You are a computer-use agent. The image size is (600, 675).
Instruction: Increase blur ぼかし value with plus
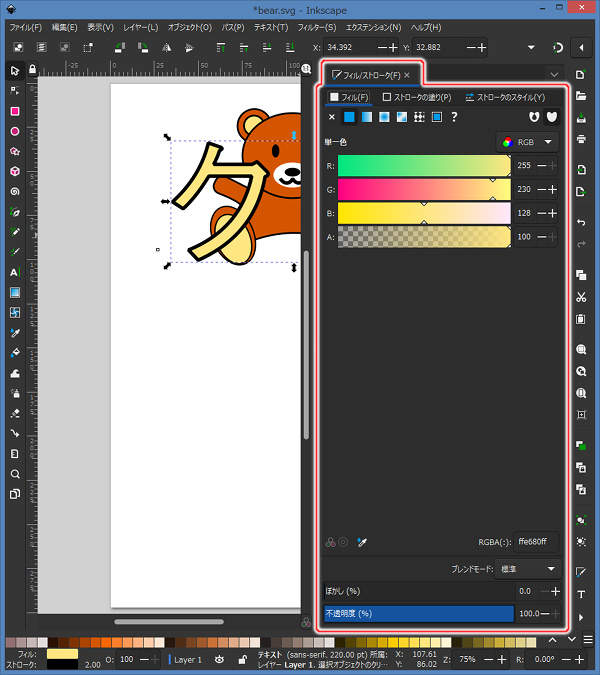tap(555, 591)
